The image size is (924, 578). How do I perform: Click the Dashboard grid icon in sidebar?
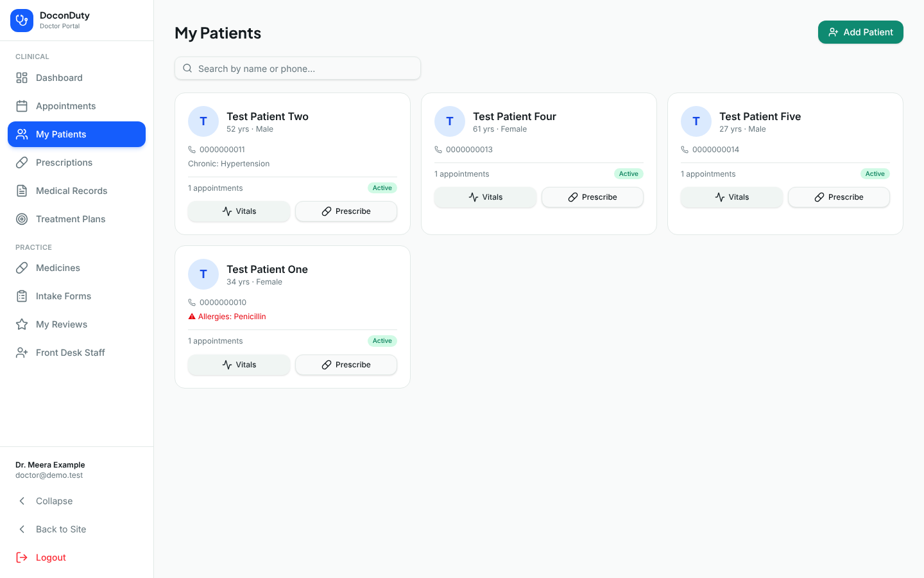[x=22, y=78]
